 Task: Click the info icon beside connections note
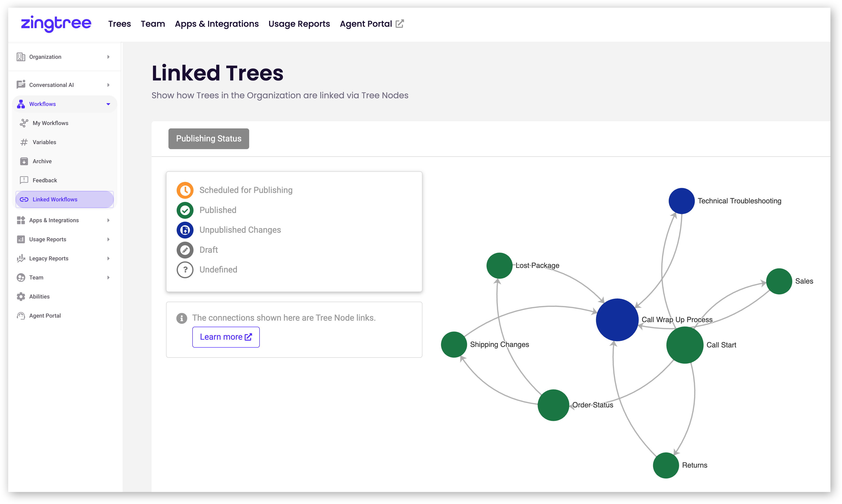pos(182,318)
